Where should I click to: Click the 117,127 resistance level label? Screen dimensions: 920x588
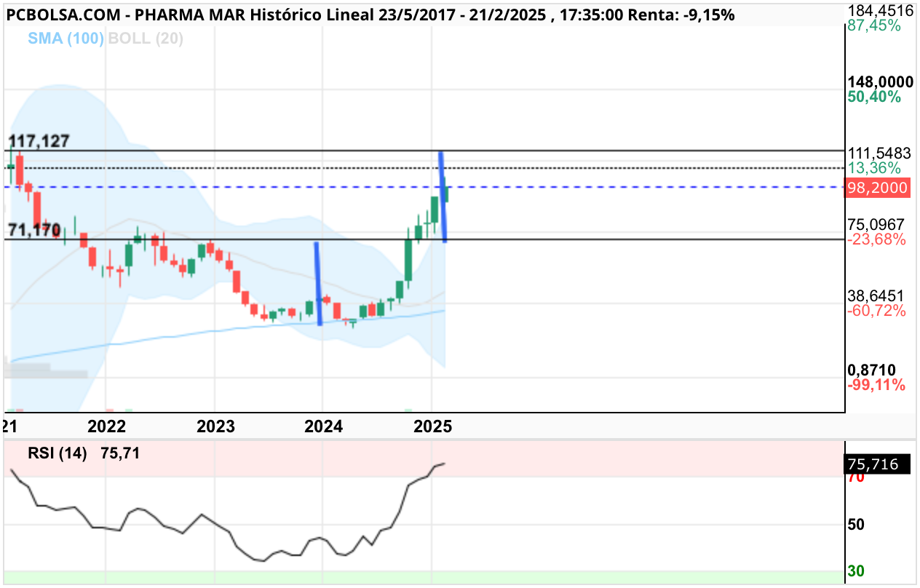tap(39, 141)
